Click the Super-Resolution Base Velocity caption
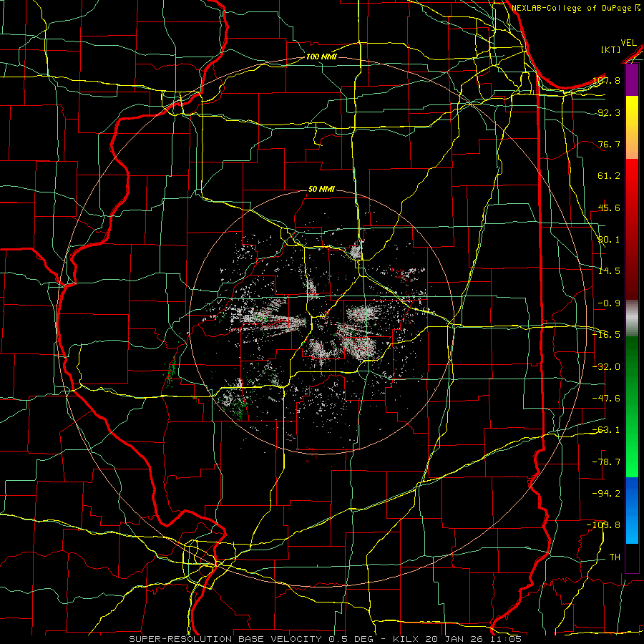 pos(326,639)
